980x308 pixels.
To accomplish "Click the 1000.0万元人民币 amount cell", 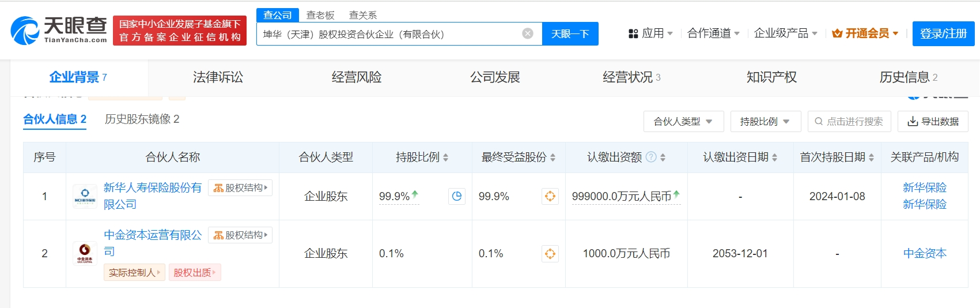I will click(626, 253).
